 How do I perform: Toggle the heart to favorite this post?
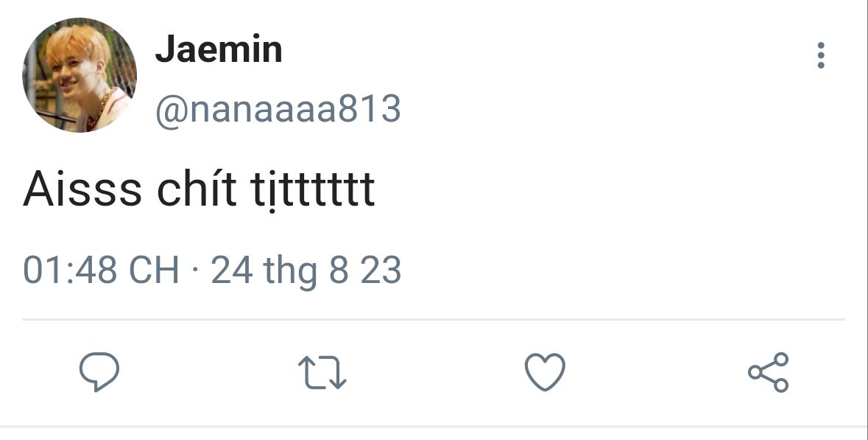(x=545, y=372)
